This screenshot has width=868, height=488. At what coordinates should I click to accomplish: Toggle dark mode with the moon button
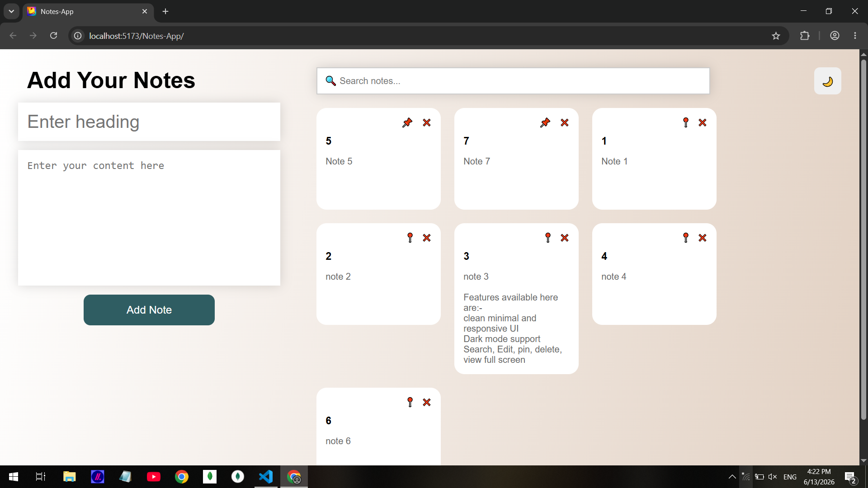tap(828, 81)
